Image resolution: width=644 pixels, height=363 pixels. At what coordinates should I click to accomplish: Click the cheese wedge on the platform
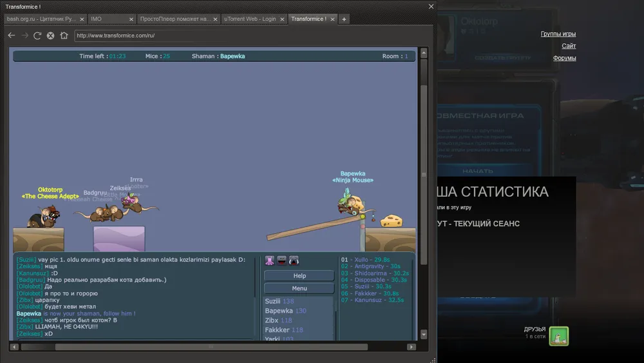392,221
